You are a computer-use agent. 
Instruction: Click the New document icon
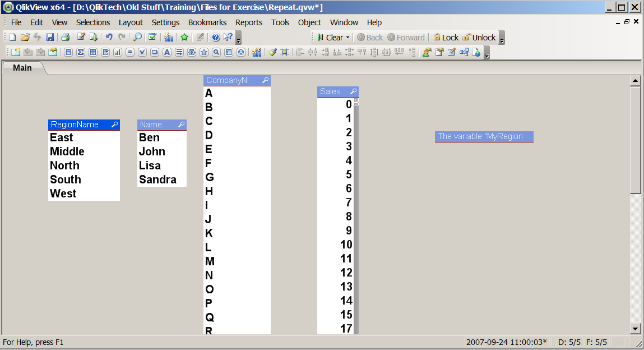[x=13, y=38]
